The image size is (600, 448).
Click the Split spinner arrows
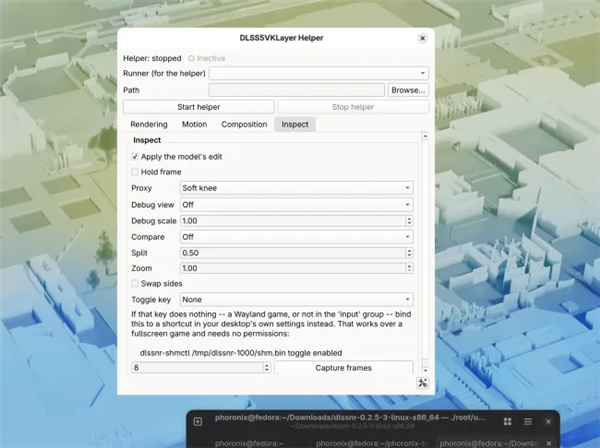click(409, 253)
